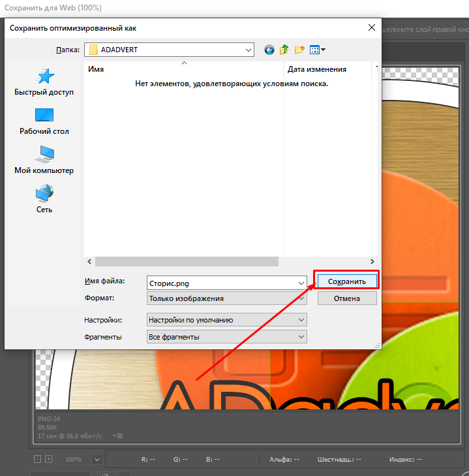Click the horizontal scrollbar thumb
The image size is (469, 476).
[187, 261]
